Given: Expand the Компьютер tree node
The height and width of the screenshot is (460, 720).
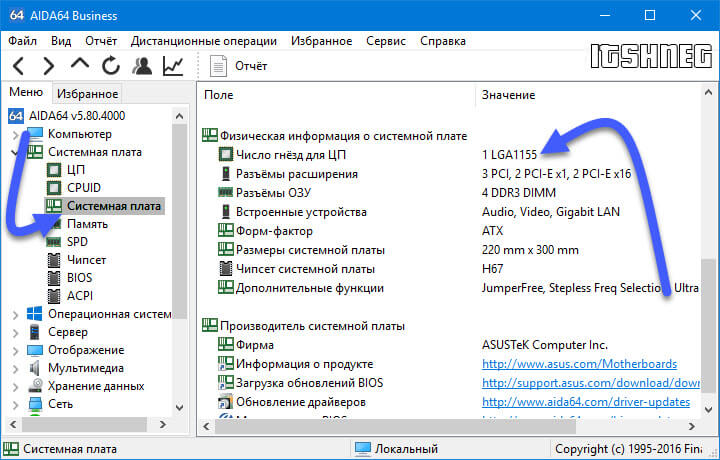Looking at the screenshot, I should 16,135.
